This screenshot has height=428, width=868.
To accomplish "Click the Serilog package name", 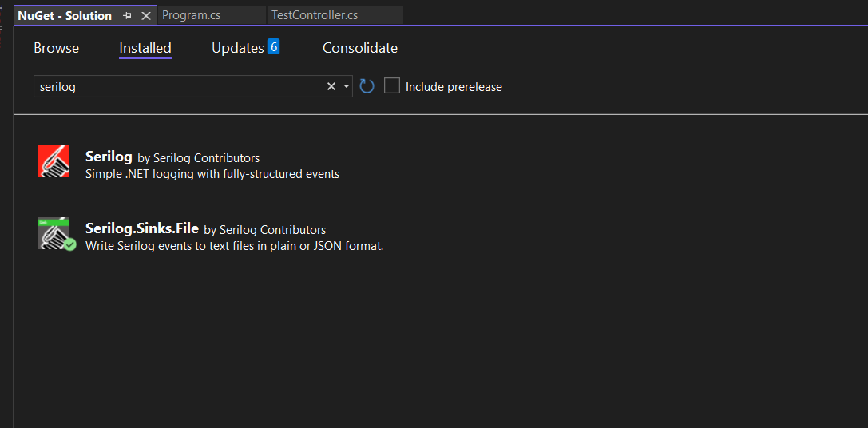I will [x=109, y=157].
